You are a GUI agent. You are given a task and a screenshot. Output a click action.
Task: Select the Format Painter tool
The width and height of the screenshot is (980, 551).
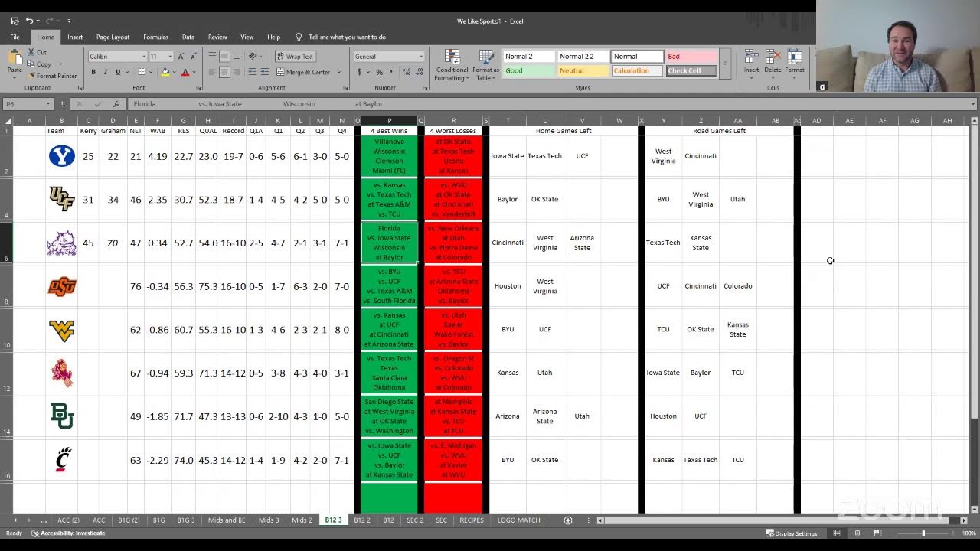[x=53, y=76]
